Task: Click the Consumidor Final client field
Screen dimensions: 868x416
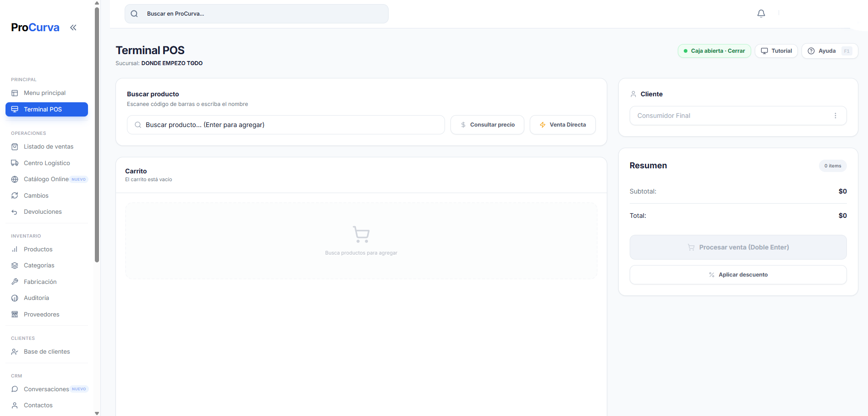Action: pos(738,116)
